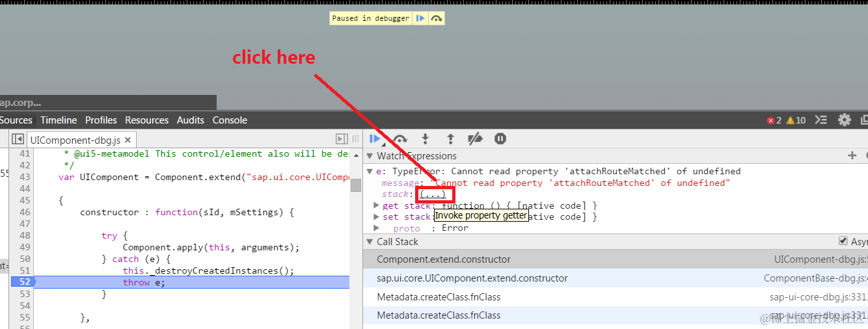The image size is (868, 329).
Task: Close the UIComponent-dbg.js file tab
Action: (x=128, y=140)
